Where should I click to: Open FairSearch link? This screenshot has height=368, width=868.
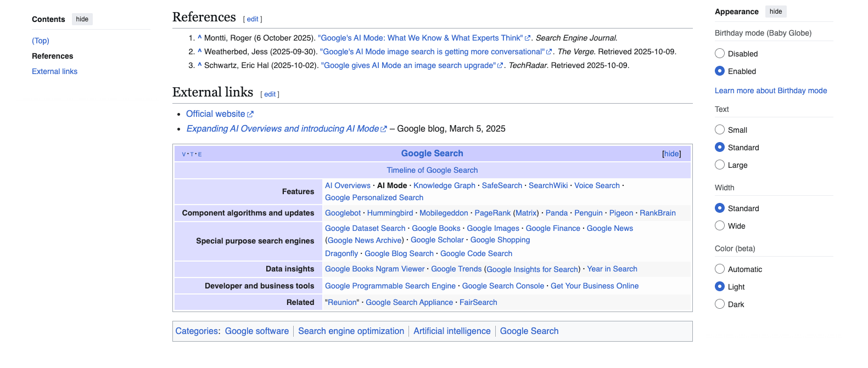478,302
